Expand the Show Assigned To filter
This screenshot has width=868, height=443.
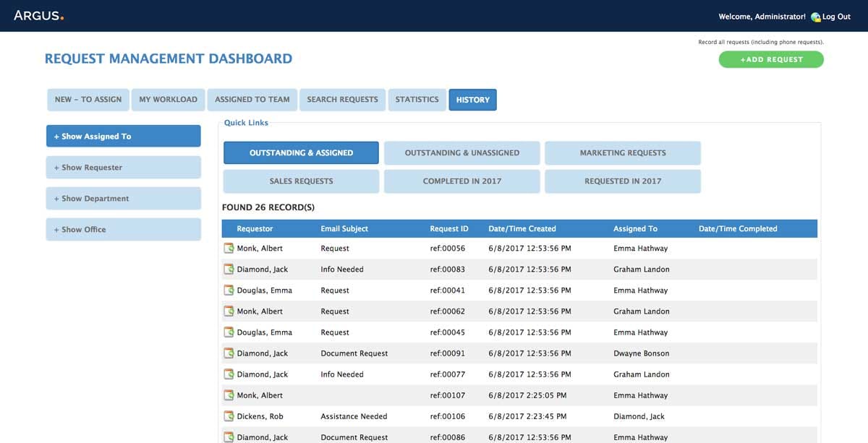[123, 136]
